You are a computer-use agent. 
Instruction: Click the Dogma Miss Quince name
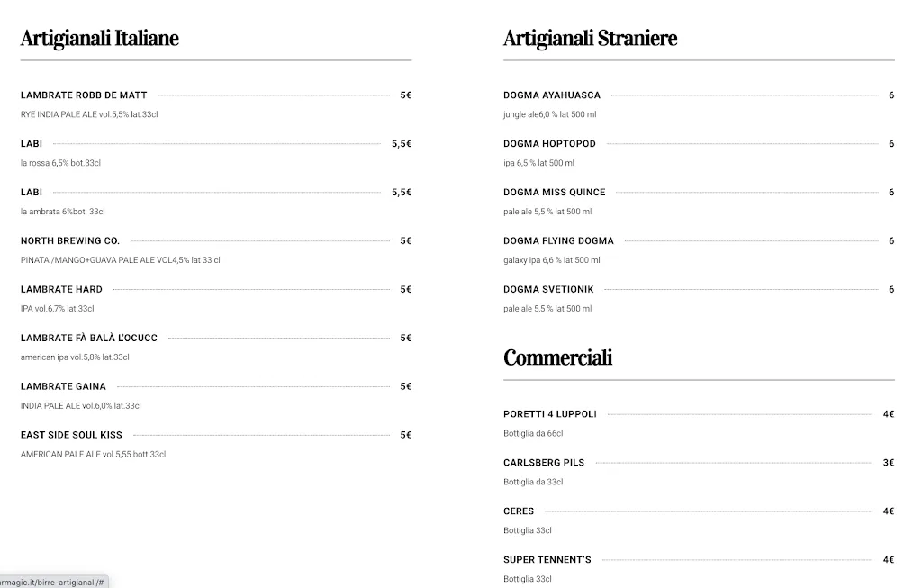coord(555,192)
